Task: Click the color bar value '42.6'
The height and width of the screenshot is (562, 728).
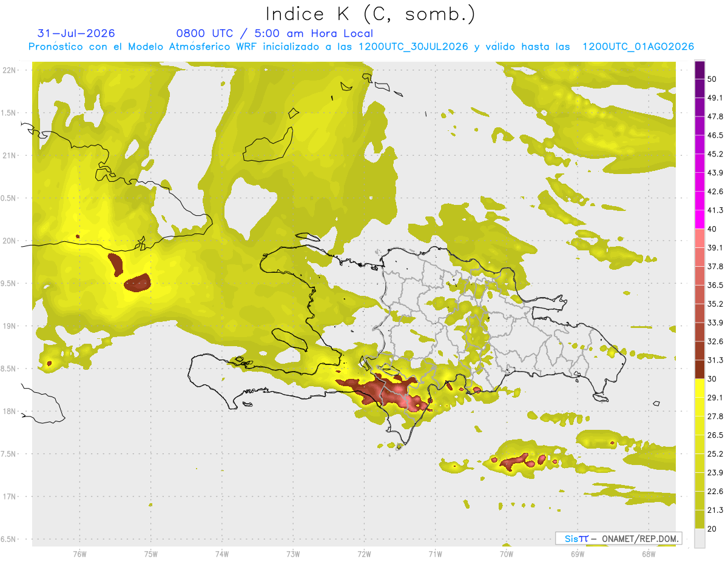Action: pyautogui.click(x=715, y=192)
